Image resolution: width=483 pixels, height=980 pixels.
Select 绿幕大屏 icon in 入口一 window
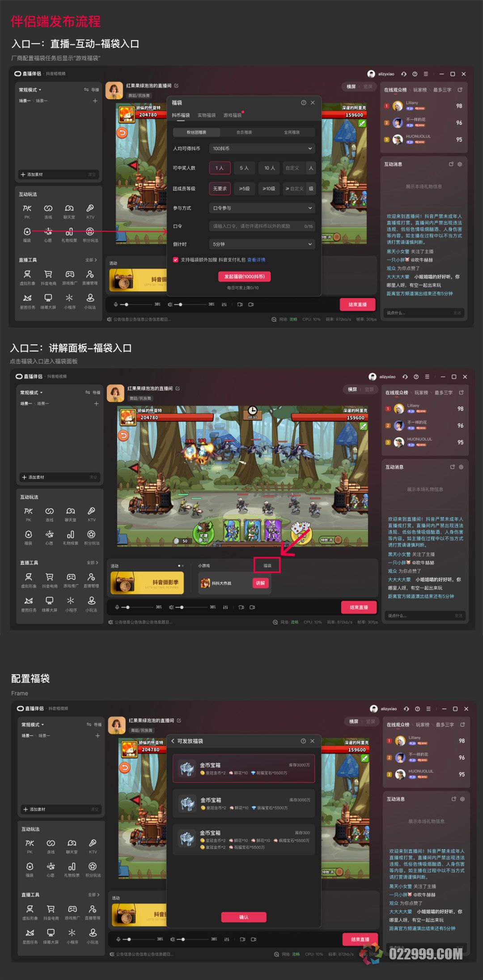[x=48, y=298]
